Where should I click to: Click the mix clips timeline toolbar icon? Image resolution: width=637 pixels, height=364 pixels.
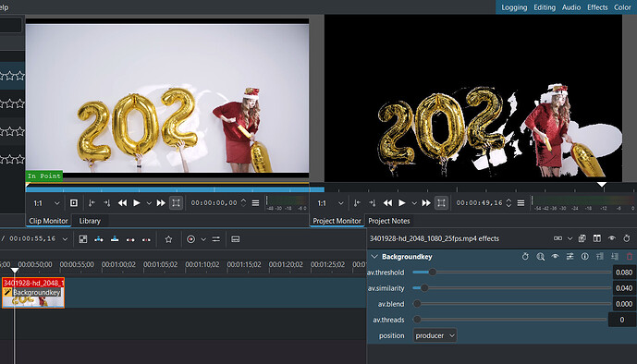pyautogui.click(x=83, y=239)
